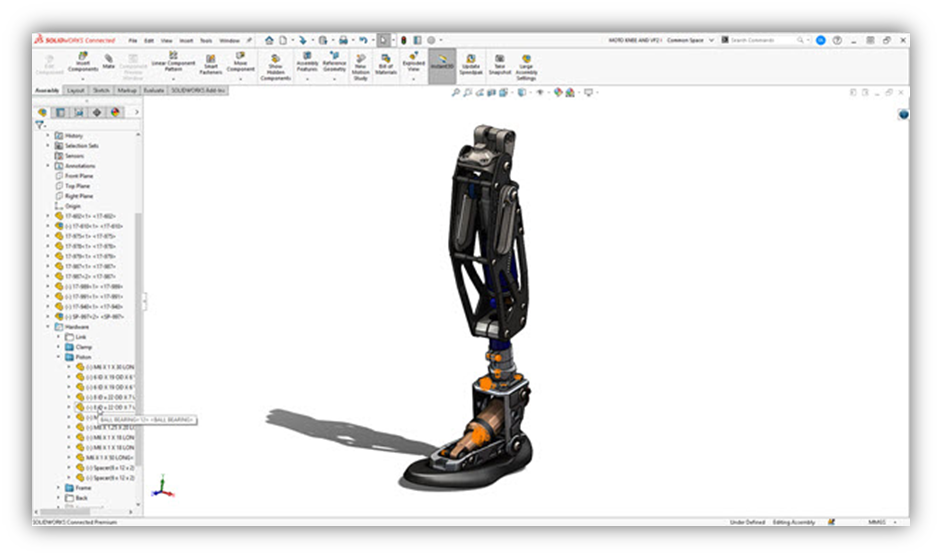
Task: Expand the Clamp folder
Action: click(x=59, y=347)
